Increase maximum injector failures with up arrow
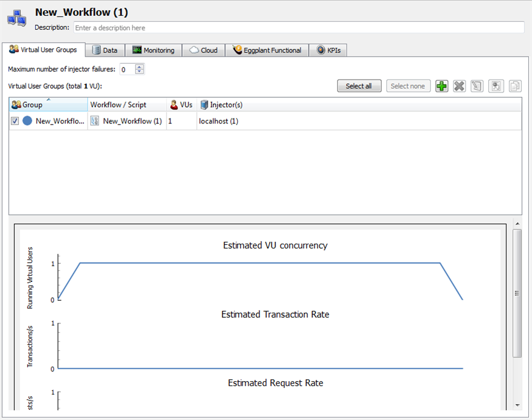532x420 pixels. click(140, 67)
